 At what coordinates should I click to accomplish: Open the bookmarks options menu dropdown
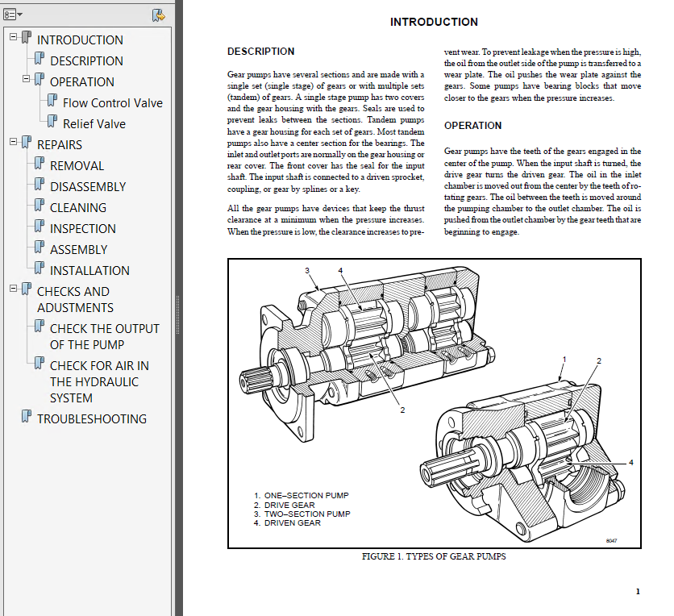pyautogui.click(x=13, y=15)
